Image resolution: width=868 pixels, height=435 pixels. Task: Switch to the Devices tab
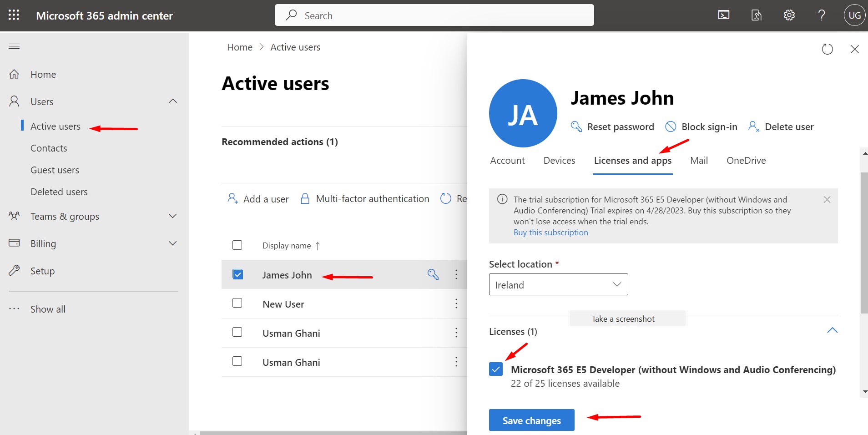tap(559, 160)
